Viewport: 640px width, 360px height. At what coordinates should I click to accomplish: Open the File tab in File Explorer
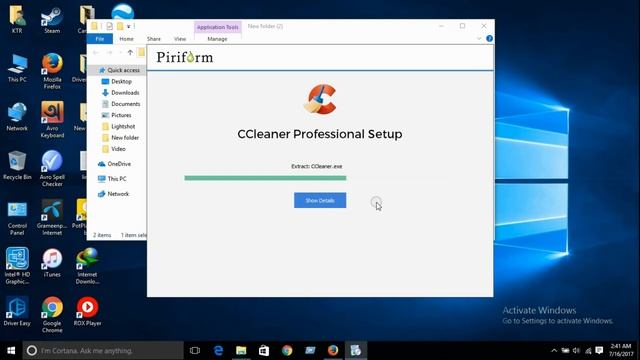100,39
